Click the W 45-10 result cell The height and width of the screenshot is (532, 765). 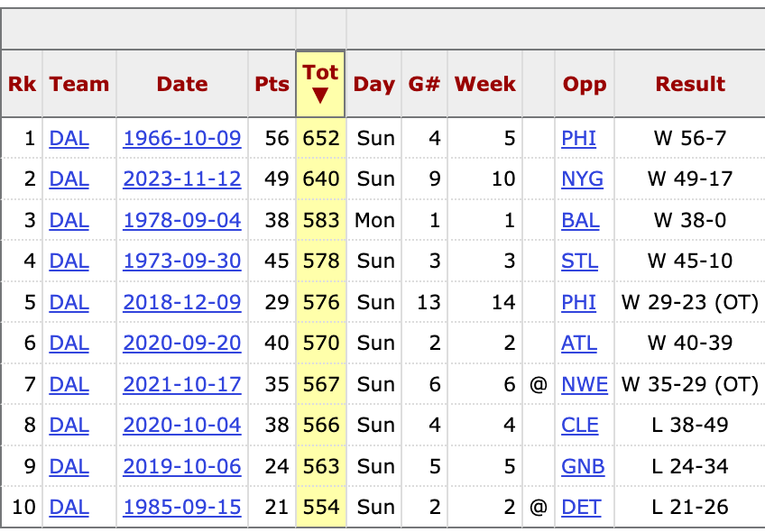pos(690,261)
